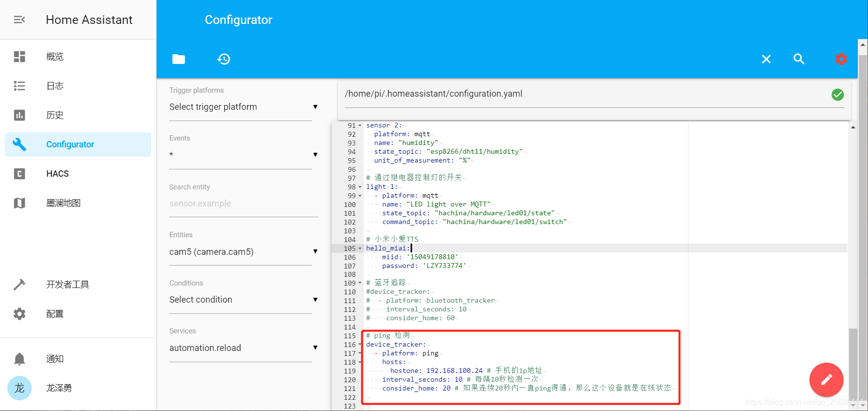The width and height of the screenshot is (868, 411).
Task: Click 'miid' line 106 in code
Action: (420, 257)
